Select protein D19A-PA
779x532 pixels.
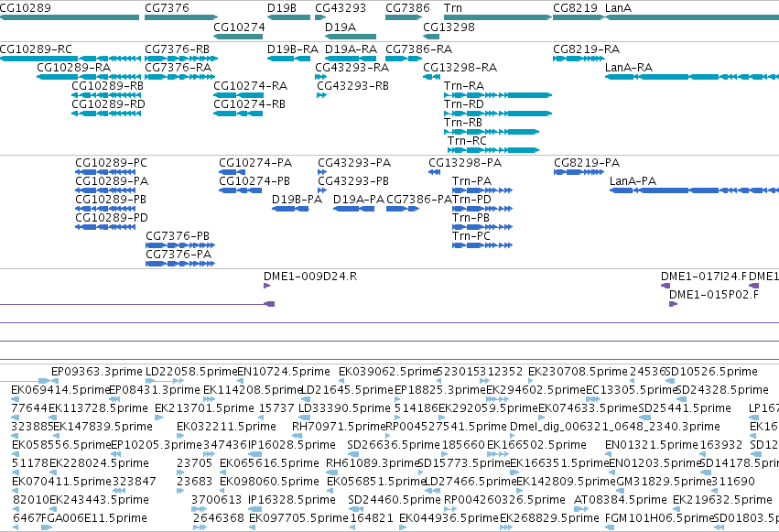pyautogui.click(x=359, y=200)
